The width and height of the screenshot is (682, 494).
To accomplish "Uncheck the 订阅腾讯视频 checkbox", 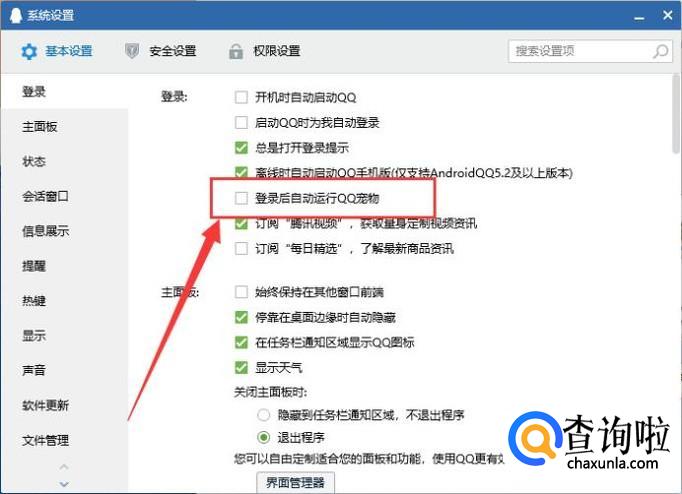I will 241,224.
